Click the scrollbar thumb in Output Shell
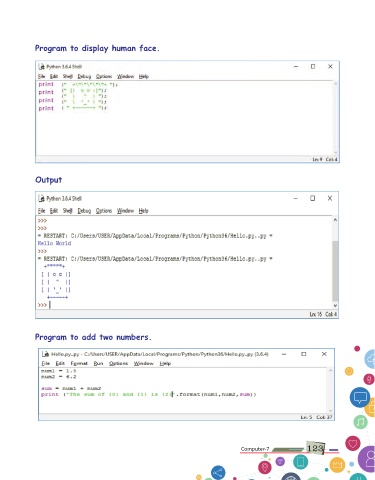This screenshot has height=480, width=375. click(x=335, y=271)
